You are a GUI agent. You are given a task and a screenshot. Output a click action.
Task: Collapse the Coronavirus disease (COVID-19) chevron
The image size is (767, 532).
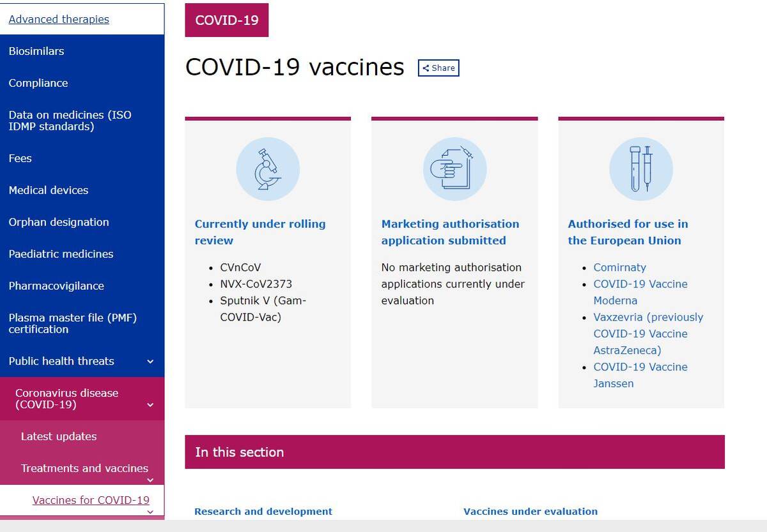tap(150, 405)
